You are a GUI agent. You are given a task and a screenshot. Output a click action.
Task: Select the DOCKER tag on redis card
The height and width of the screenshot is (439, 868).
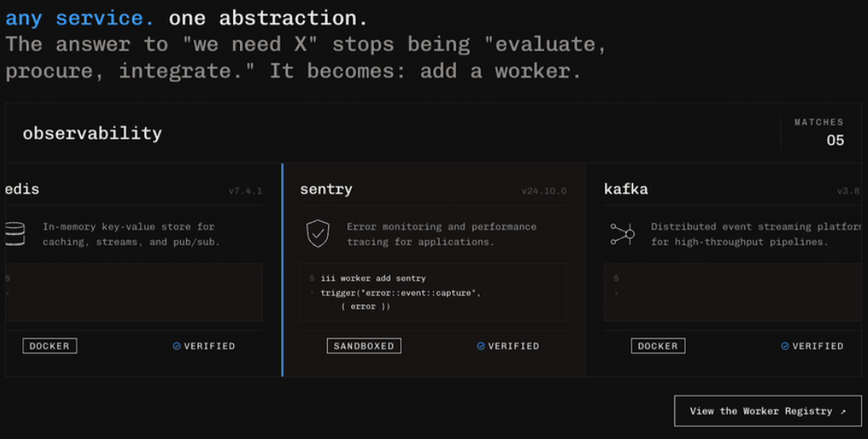(50, 346)
